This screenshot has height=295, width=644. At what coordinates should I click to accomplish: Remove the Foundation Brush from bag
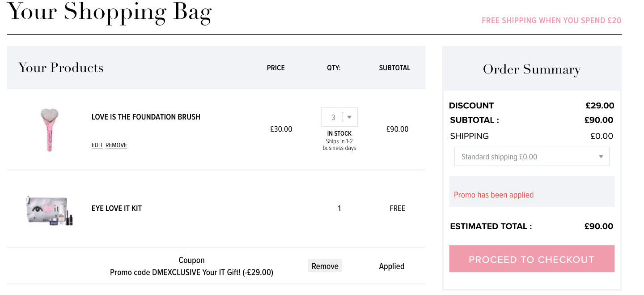[x=116, y=145]
